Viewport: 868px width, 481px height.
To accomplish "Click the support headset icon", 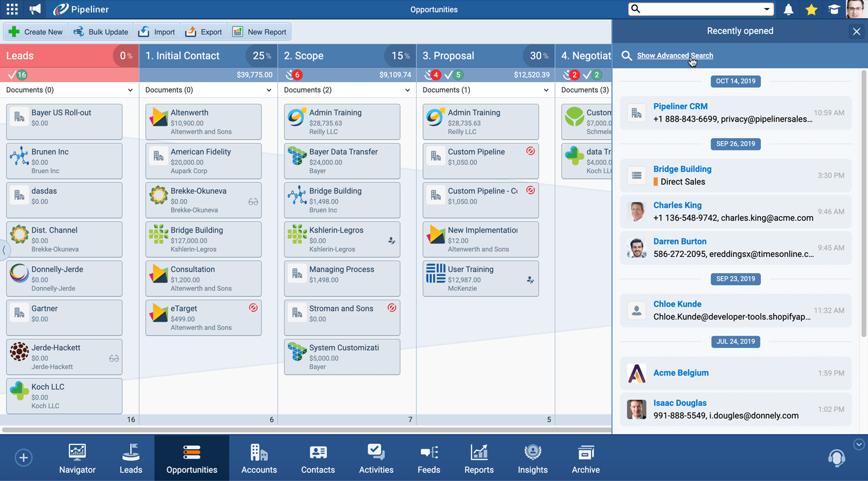I will [x=836, y=458].
